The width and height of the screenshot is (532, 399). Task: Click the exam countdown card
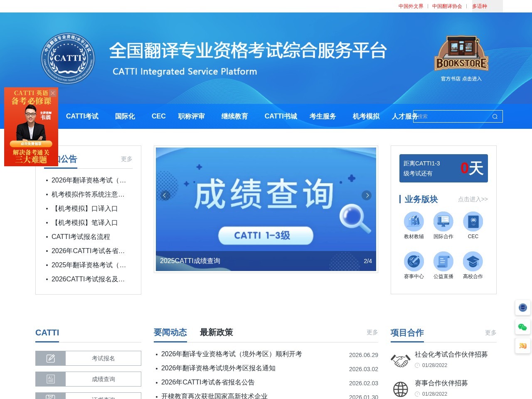pos(443,168)
